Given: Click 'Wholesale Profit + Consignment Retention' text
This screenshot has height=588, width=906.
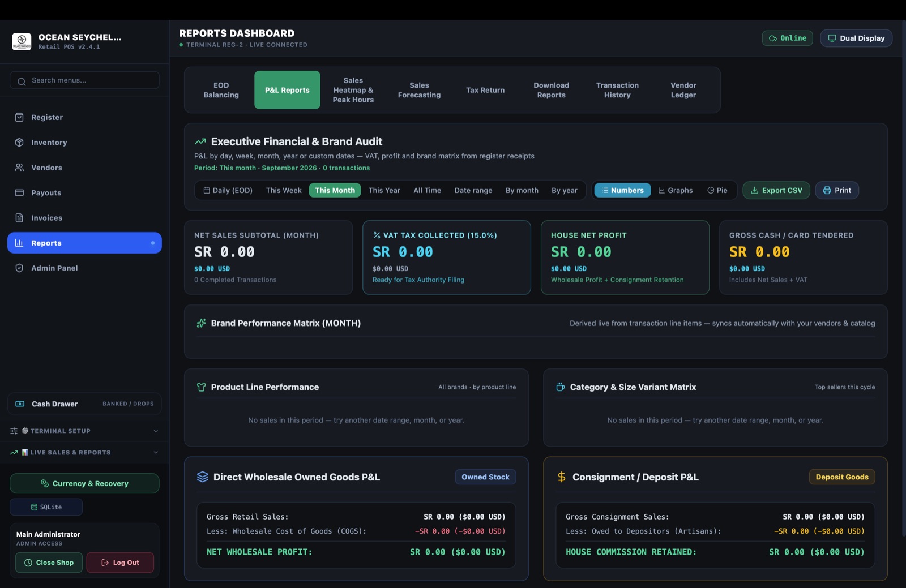Looking at the screenshot, I should pyautogui.click(x=617, y=280).
